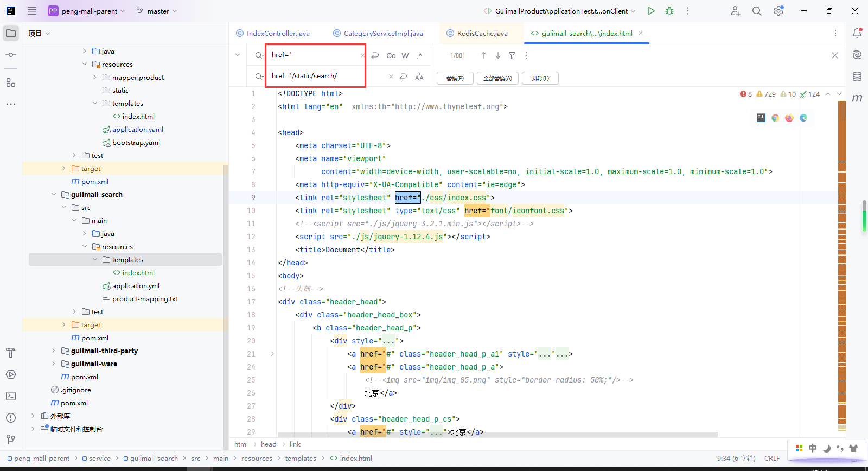Open the Services tool window icon
868x471 pixels.
(11, 374)
